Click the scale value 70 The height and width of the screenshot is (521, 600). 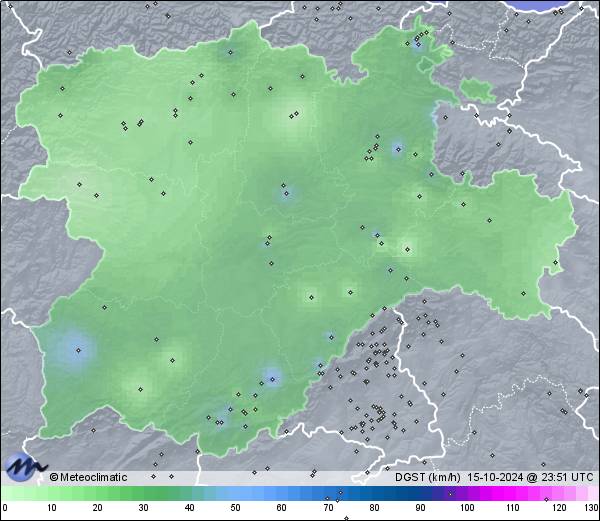(328, 508)
